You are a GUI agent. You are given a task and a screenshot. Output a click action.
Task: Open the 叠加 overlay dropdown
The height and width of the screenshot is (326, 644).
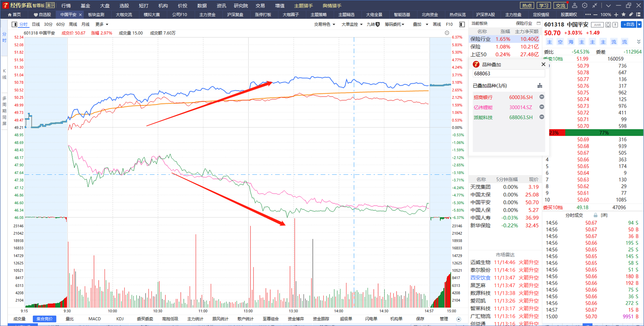420,24
